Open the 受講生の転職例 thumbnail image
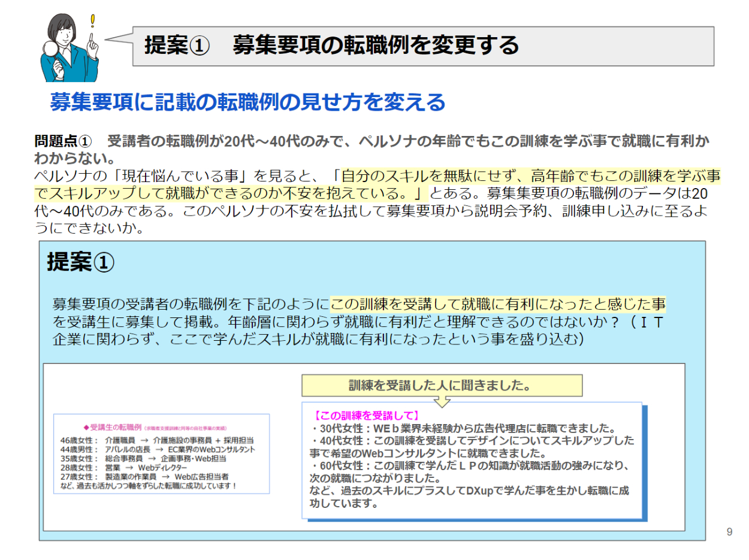 161,453
